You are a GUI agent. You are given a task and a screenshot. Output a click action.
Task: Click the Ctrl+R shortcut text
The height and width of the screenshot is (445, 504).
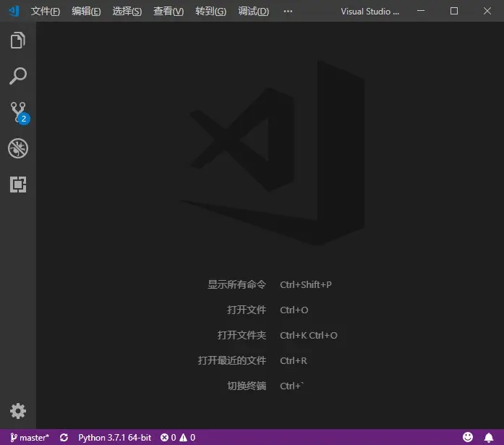coord(294,361)
